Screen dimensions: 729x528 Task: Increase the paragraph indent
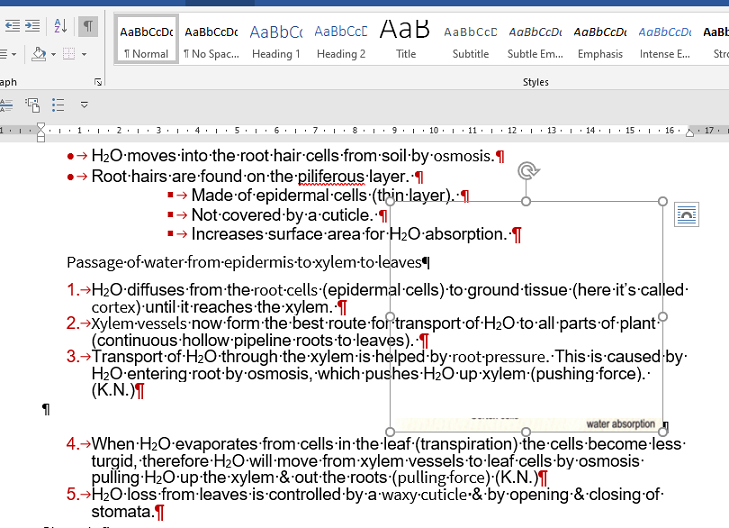(x=32, y=26)
